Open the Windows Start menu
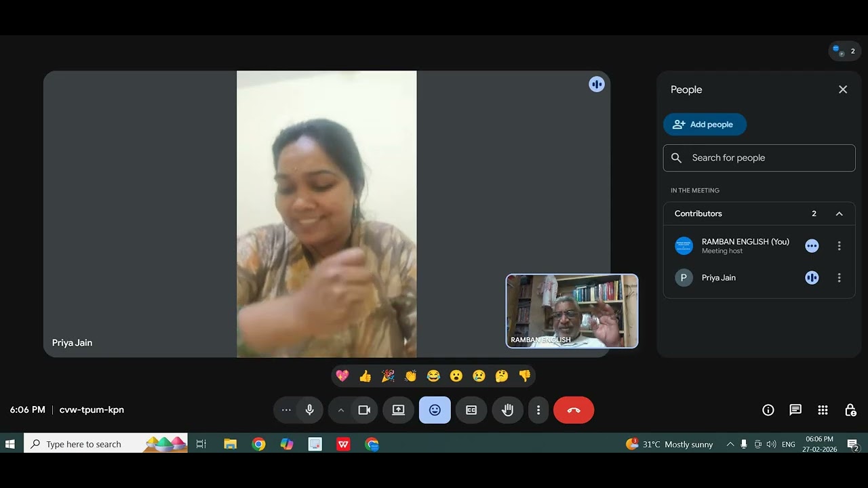 [10, 444]
